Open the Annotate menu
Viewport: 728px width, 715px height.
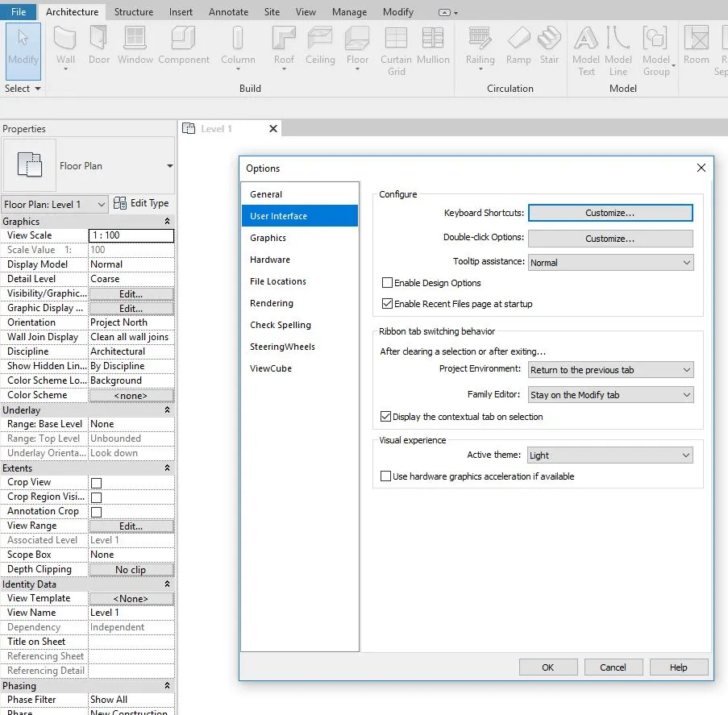228,11
